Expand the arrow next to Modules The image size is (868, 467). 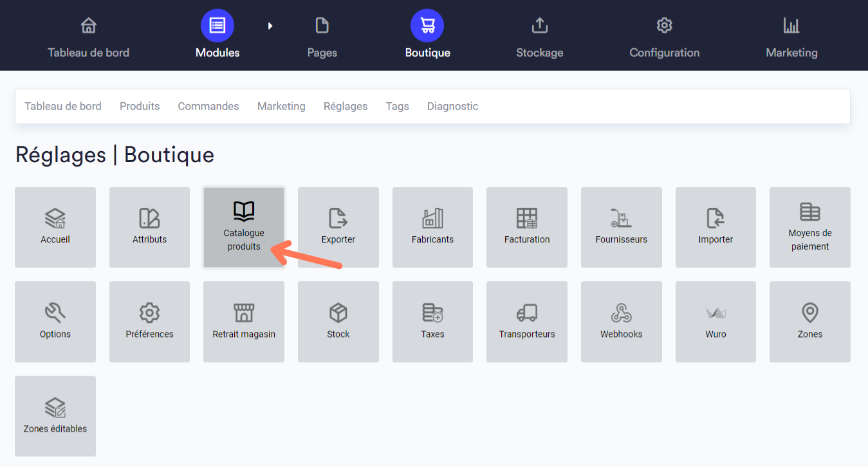pyautogui.click(x=270, y=26)
